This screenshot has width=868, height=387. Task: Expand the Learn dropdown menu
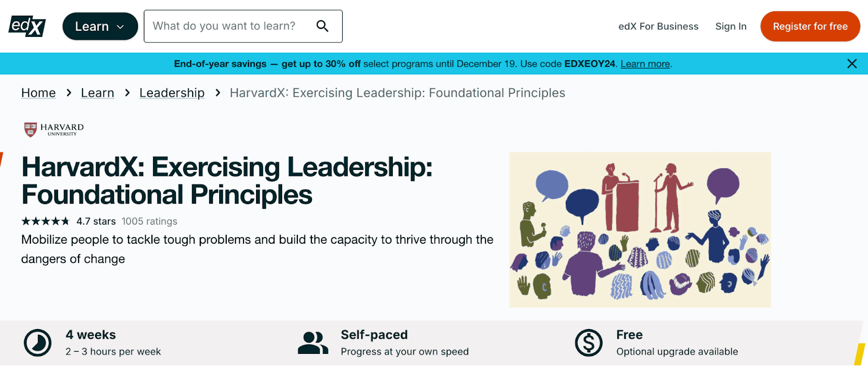100,27
